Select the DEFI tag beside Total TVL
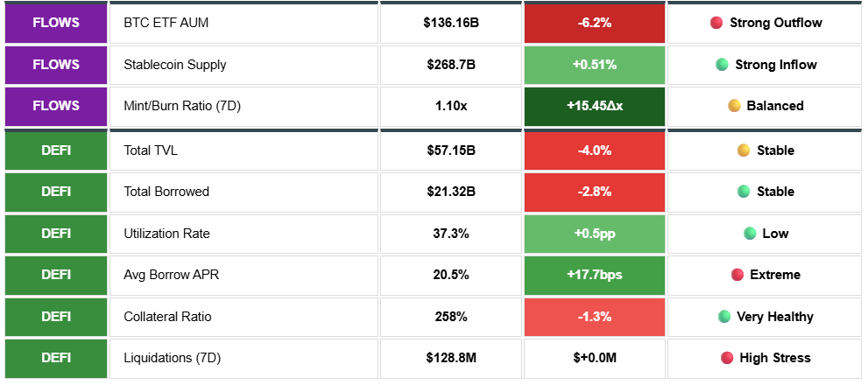868x385 pixels. [56, 150]
